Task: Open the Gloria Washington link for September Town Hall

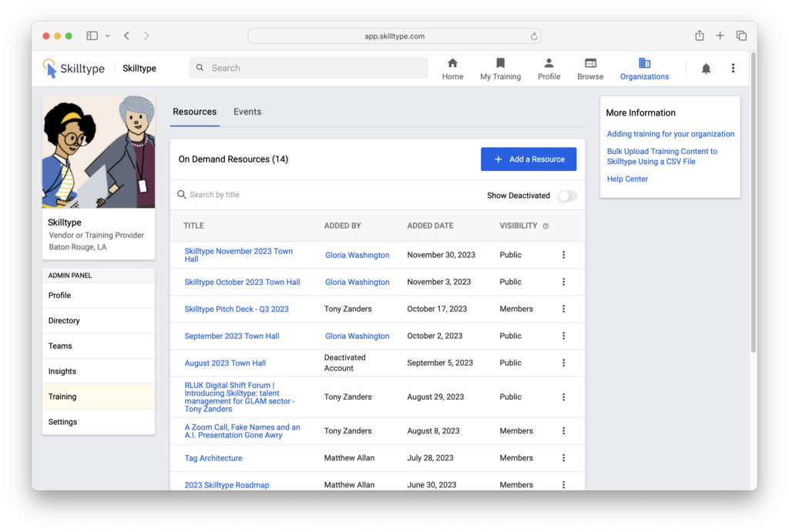Action: coord(357,336)
